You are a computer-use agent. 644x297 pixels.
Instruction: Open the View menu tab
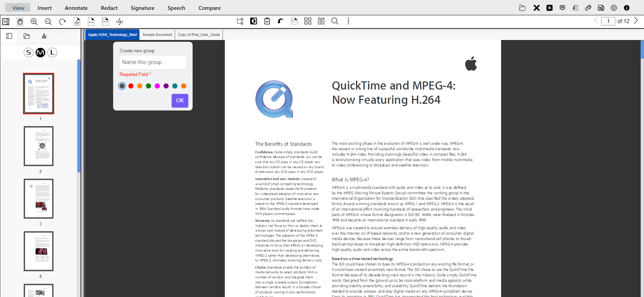pos(18,8)
